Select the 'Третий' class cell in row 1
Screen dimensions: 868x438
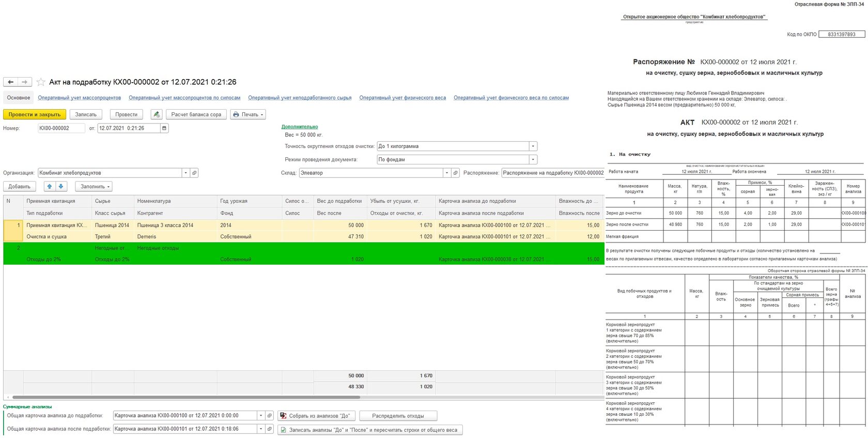point(113,237)
